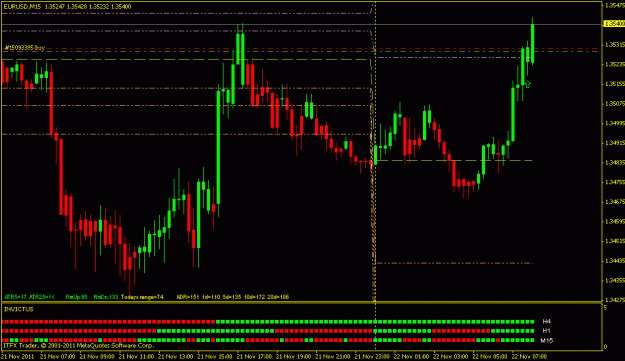625x361 pixels.
Task: Click the topmost price label, 1.35475
Action: point(615,6)
